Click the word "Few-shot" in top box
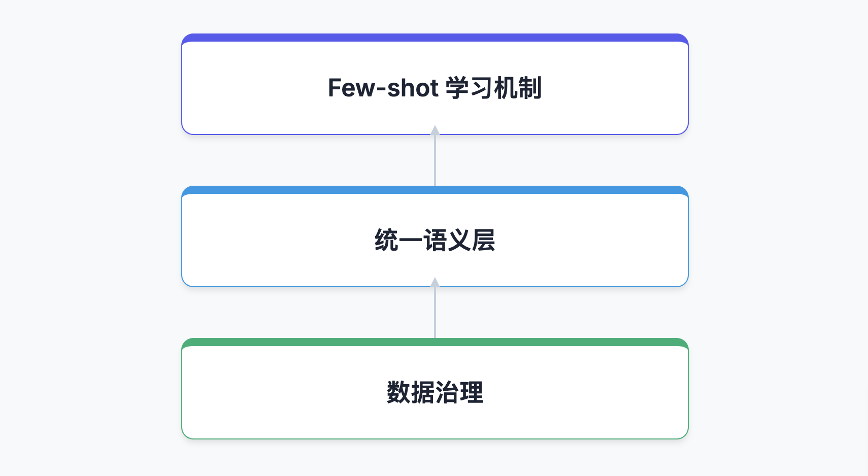Image resolution: width=868 pixels, height=476 pixels. (x=383, y=88)
